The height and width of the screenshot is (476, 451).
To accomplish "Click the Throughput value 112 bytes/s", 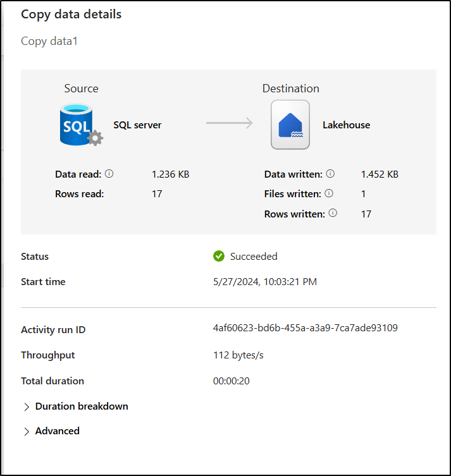I will 238,355.
